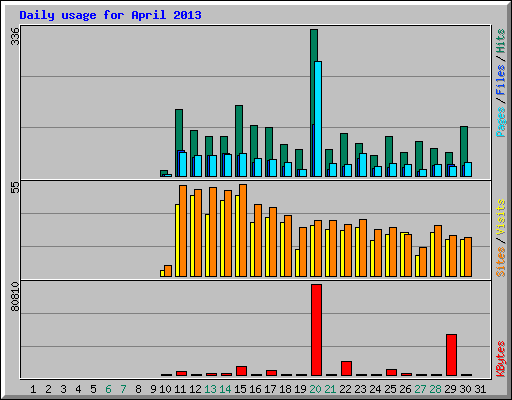Click day label "11" on the x-axis
Image resolution: width=512 pixels, height=400 pixels.
(180, 389)
